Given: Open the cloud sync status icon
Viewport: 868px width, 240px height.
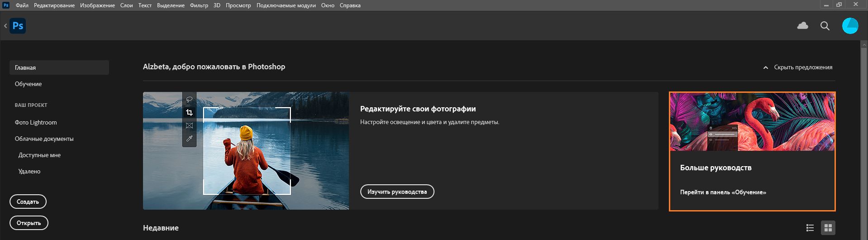Looking at the screenshot, I should pos(803,26).
